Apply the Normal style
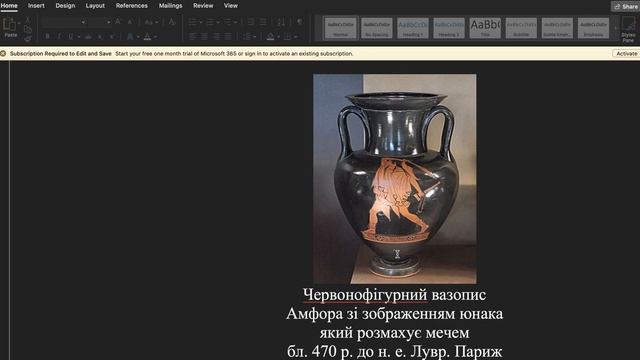The height and width of the screenshot is (360, 640). click(x=341, y=28)
